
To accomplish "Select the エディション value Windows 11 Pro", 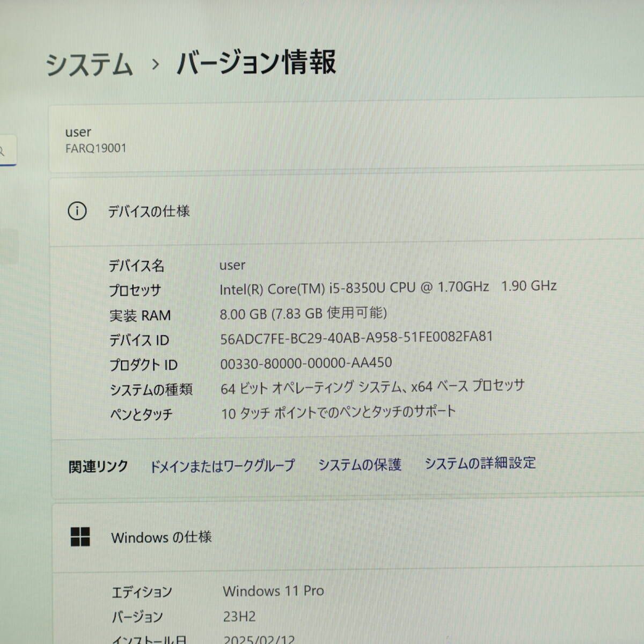I will (x=274, y=591).
